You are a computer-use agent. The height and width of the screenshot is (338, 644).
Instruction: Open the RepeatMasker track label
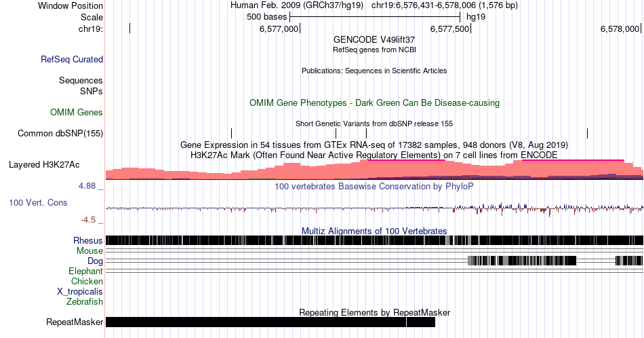point(75,322)
